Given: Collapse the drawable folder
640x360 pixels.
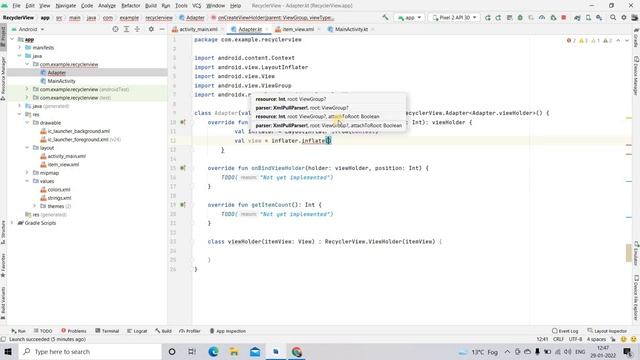Looking at the screenshot, I should (x=27, y=122).
